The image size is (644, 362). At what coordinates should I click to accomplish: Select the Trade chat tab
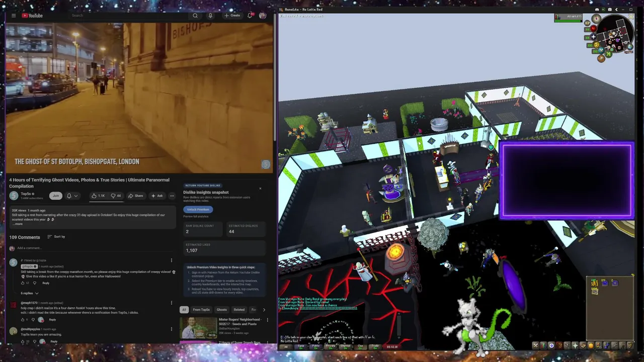click(375, 346)
